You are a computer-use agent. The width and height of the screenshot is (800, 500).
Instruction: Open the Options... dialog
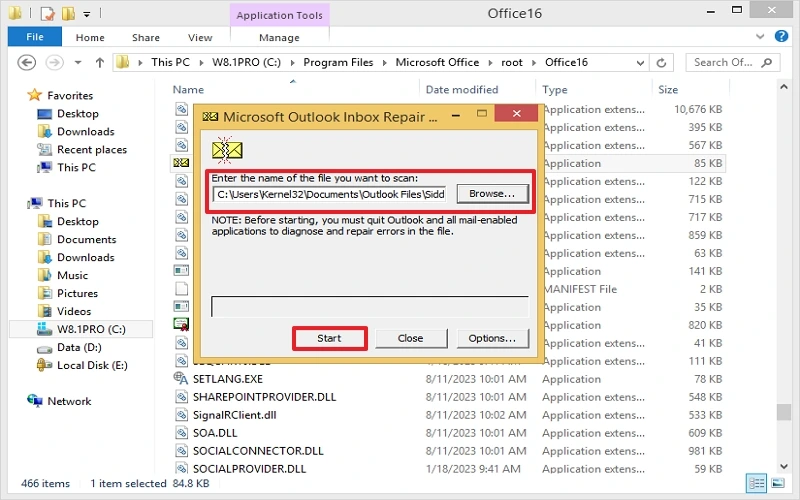[x=492, y=338]
